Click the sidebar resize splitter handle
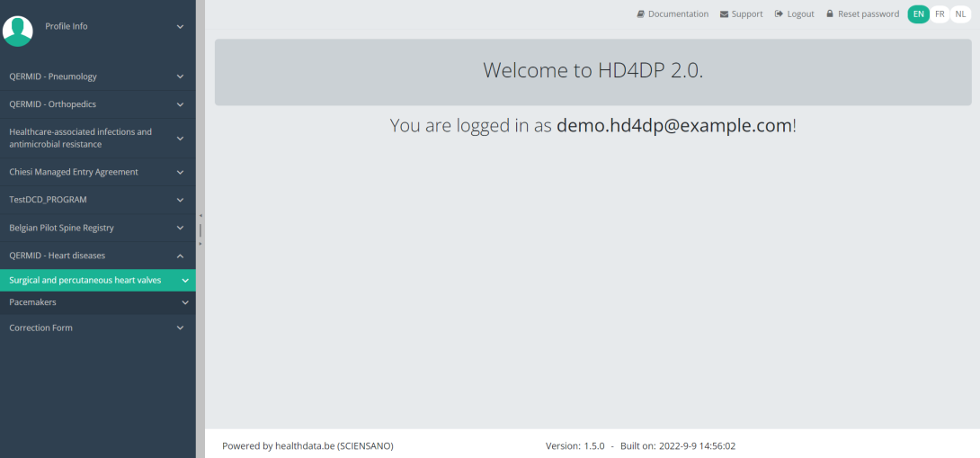The image size is (980, 458). (200, 229)
